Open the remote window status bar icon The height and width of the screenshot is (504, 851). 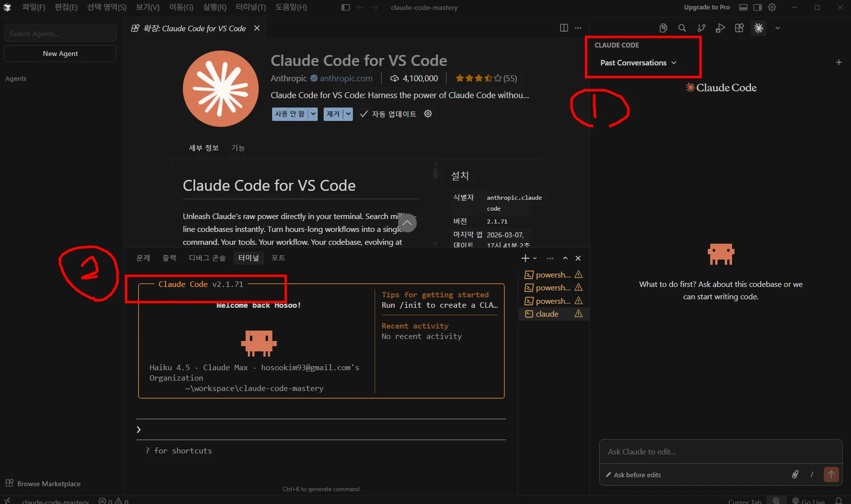pyautogui.click(x=7, y=501)
